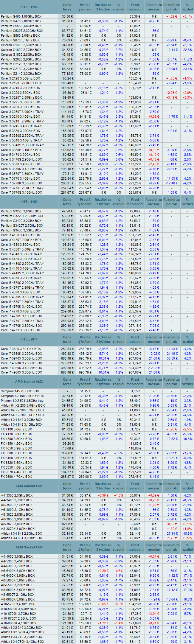This screenshot has width=194, height=644.
Task: Select the Sempron 145 2,8GHz BOX row name
Action: pos(20,391)
